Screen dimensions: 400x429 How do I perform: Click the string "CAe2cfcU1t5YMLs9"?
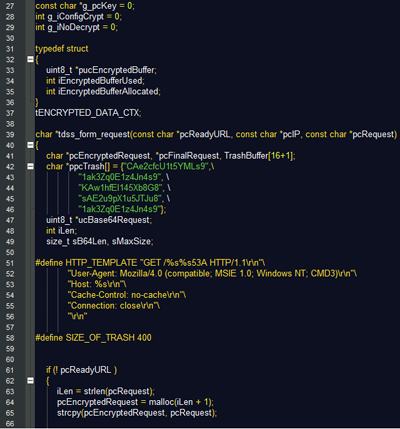click(166, 166)
